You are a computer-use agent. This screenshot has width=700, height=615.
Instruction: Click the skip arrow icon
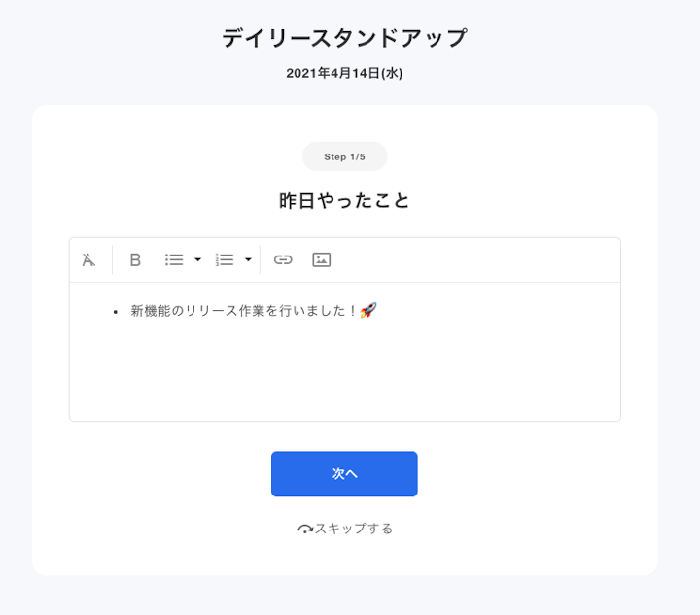pos(304,529)
